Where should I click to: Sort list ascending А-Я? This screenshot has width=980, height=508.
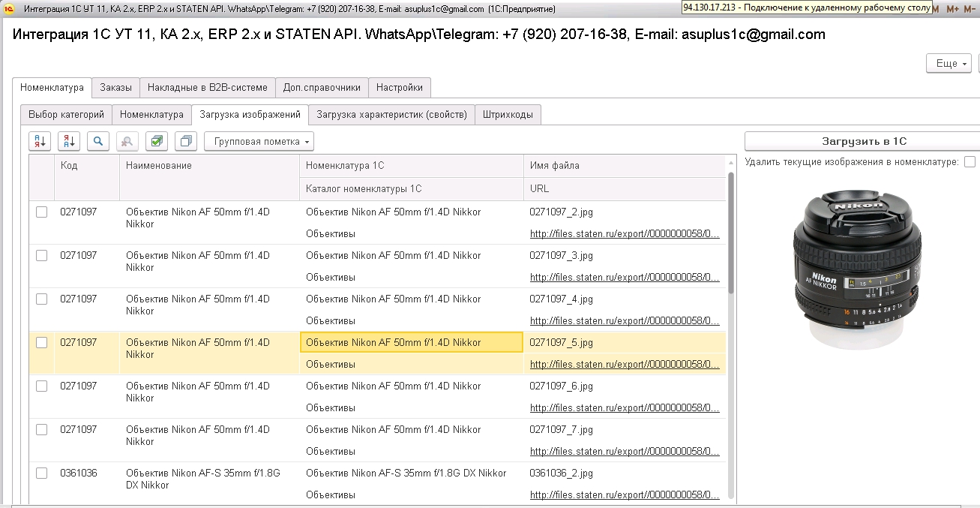click(x=40, y=141)
